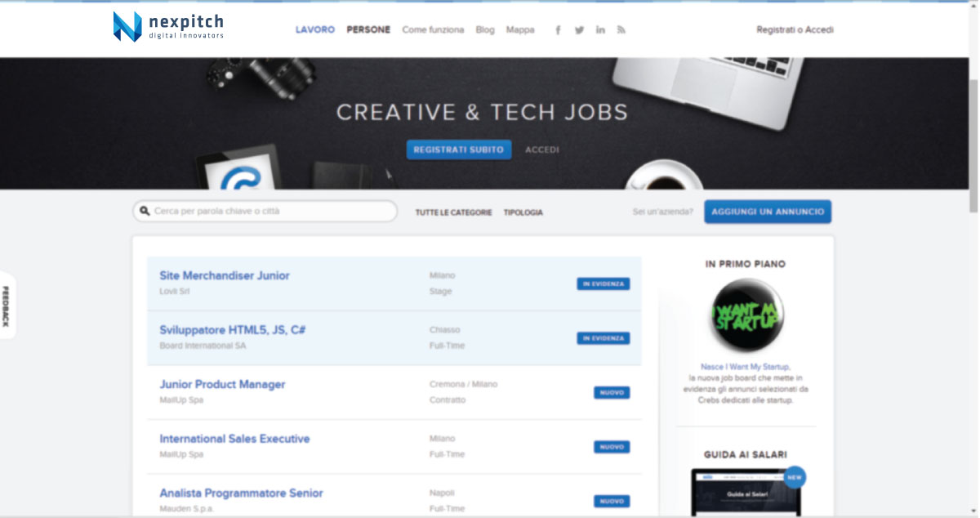
Task: Open the LAVORO menu item
Action: (x=315, y=29)
